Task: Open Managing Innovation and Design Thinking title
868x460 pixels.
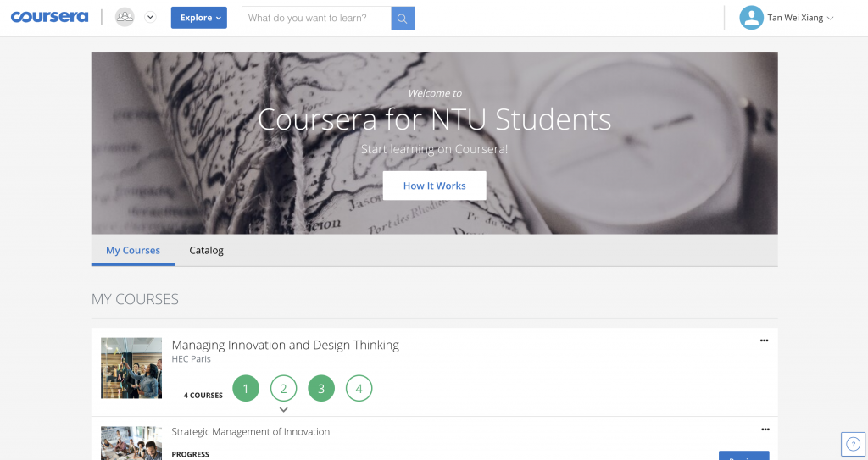Action: point(285,345)
